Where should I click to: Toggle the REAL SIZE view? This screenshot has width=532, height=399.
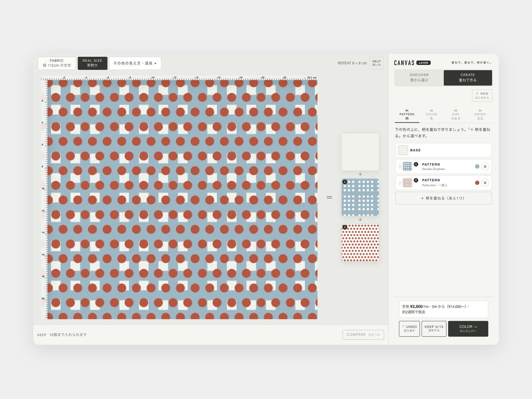coord(92,63)
